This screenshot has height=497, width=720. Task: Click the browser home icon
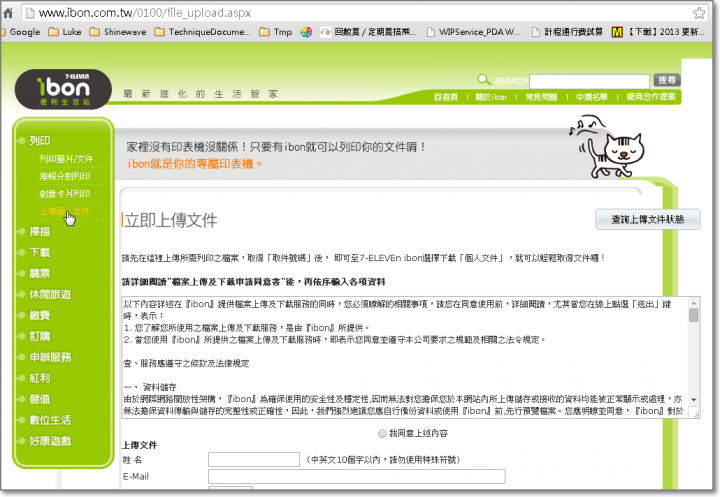coord(8,12)
